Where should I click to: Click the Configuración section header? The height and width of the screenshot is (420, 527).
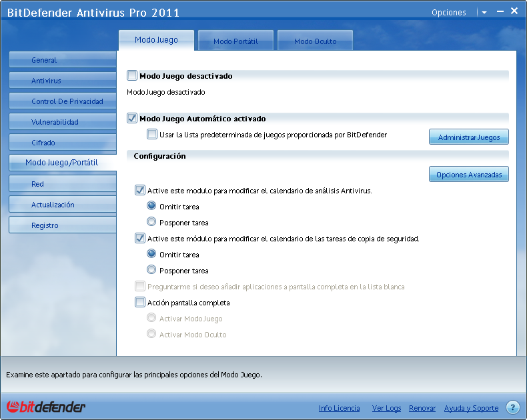pyautogui.click(x=159, y=156)
